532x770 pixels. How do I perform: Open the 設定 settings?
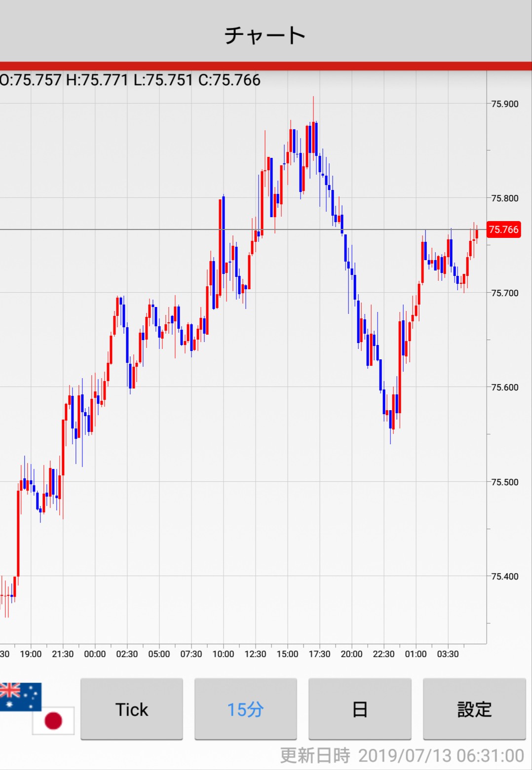tap(474, 709)
